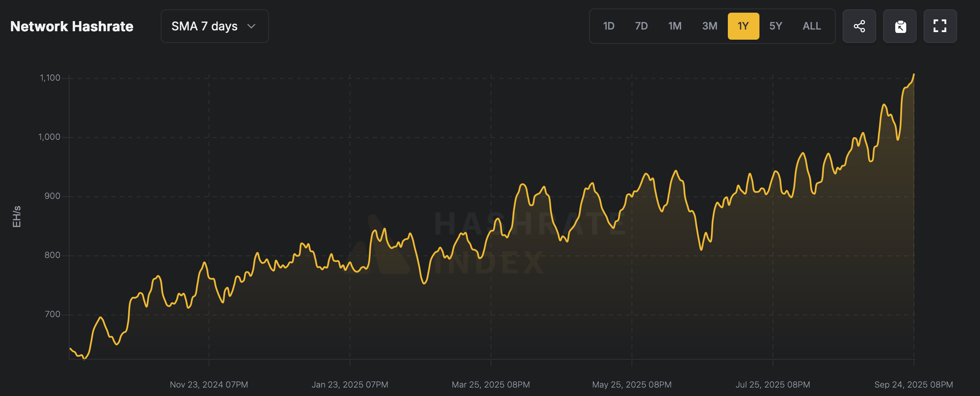The width and height of the screenshot is (980, 396).
Task: Click the 1,100 y-axis value
Action: [x=50, y=78]
